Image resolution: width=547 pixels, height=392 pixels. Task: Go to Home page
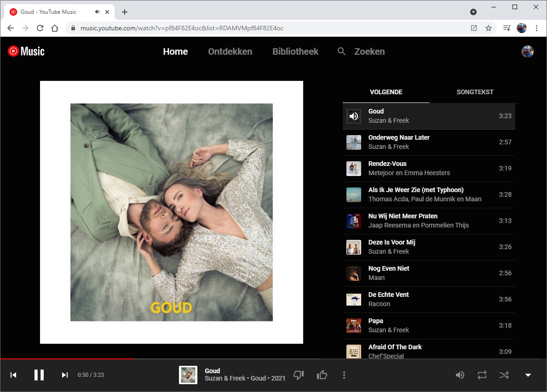(x=175, y=51)
